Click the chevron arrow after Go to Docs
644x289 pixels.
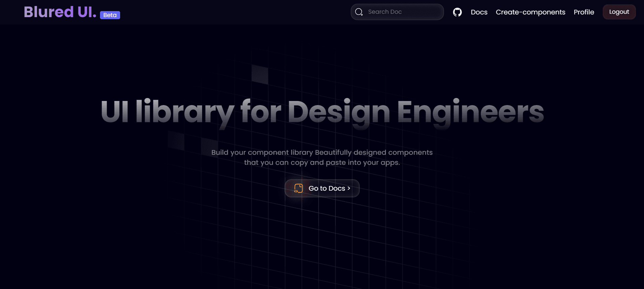coord(349,188)
